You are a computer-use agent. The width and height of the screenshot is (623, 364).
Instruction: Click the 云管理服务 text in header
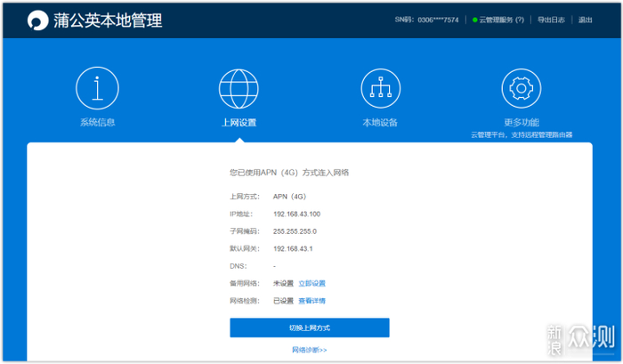pyautogui.click(x=497, y=20)
